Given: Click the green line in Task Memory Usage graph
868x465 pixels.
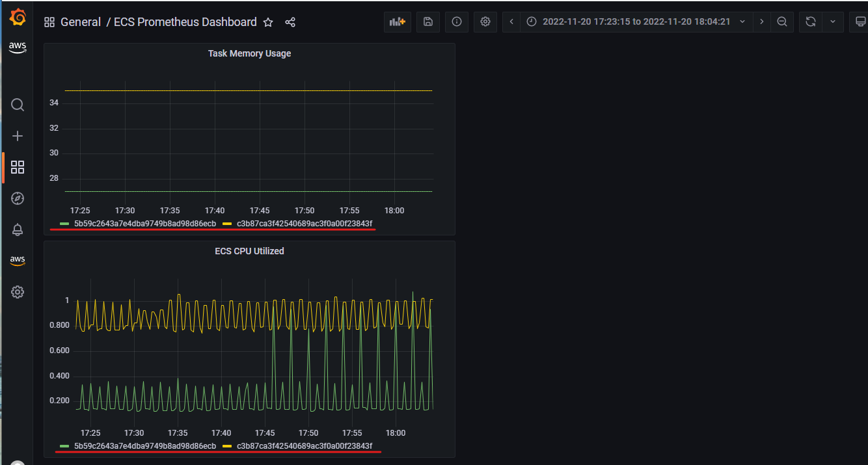Looking at the screenshot, I should pos(249,191).
